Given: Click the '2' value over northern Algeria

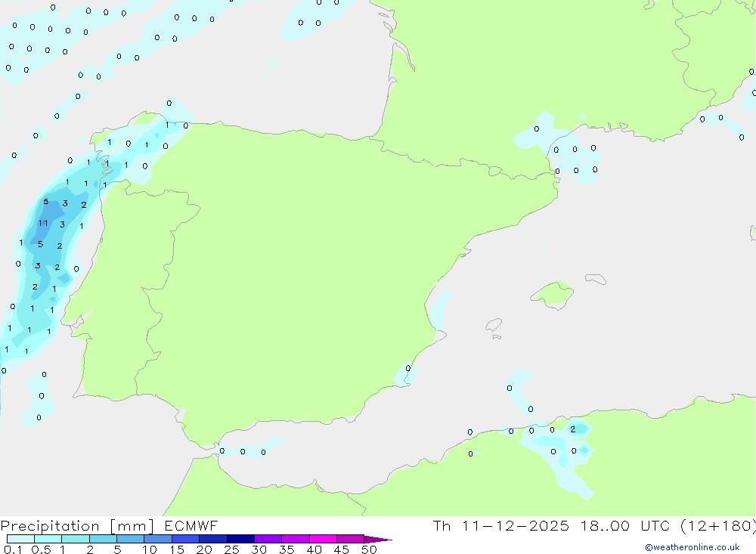Looking at the screenshot, I should 573,429.
